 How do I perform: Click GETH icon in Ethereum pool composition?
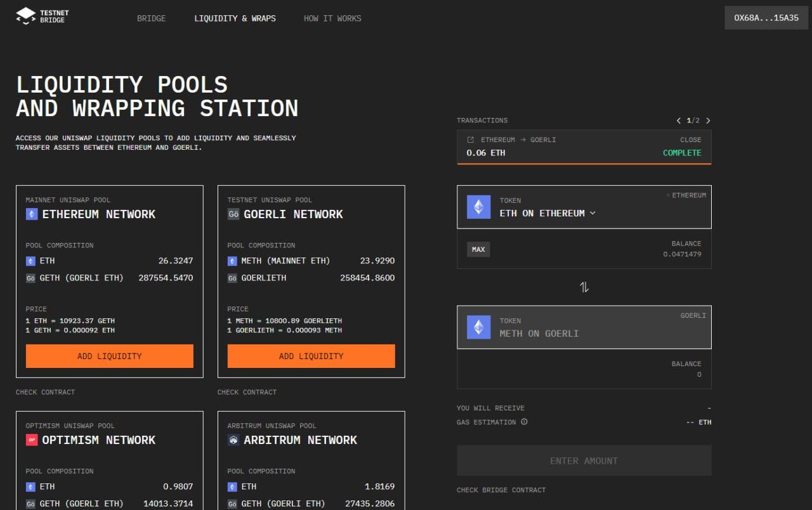(x=30, y=278)
